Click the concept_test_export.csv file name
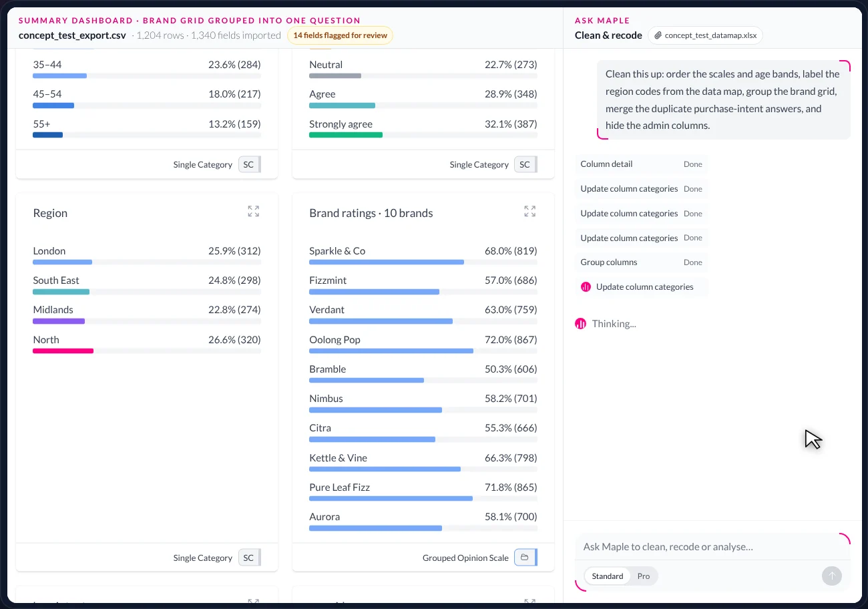 72,35
